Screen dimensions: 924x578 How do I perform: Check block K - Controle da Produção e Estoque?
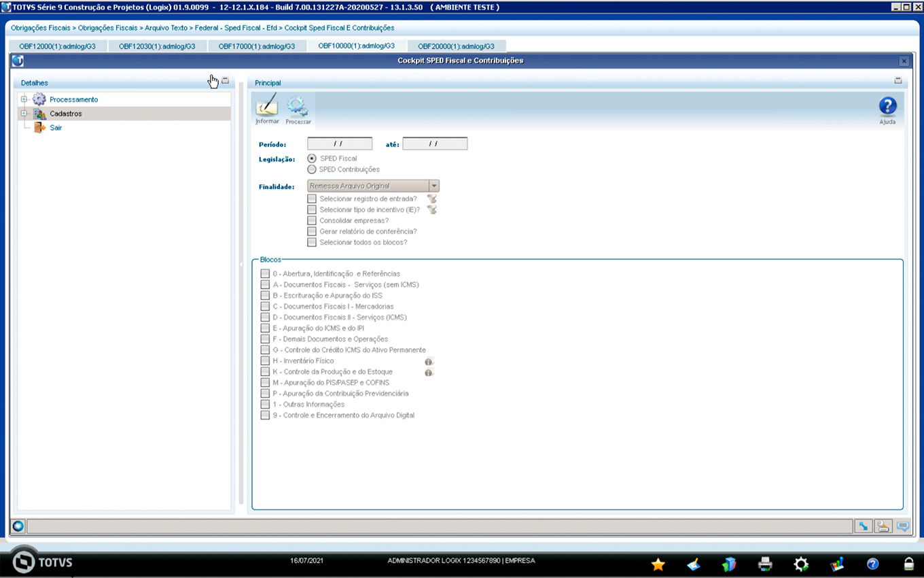click(265, 372)
